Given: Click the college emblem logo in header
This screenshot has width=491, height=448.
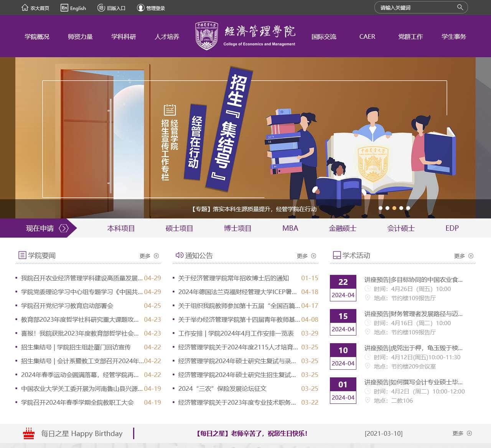Looking at the screenshot, I should (x=207, y=36).
